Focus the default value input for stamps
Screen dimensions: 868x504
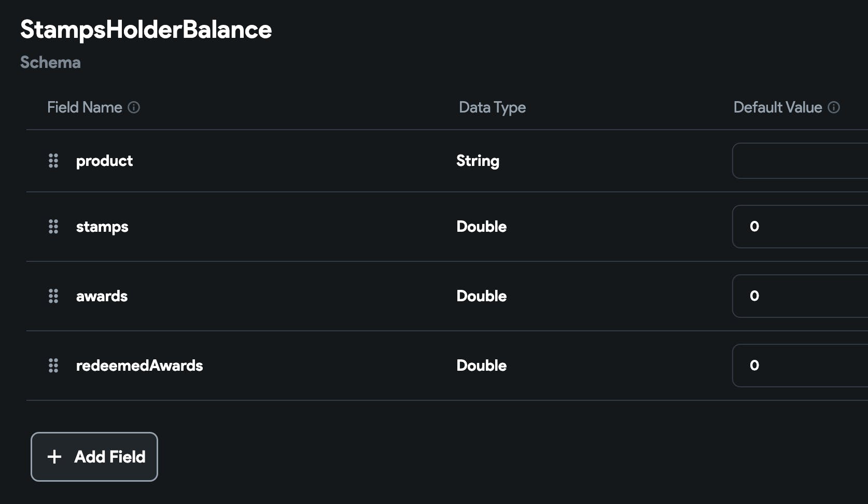(x=800, y=227)
